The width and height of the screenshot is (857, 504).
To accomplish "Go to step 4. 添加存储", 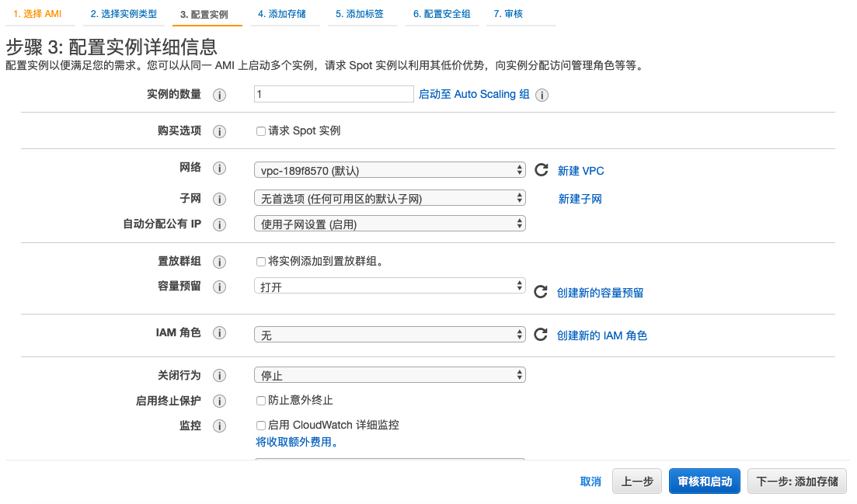I will tap(282, 14).
